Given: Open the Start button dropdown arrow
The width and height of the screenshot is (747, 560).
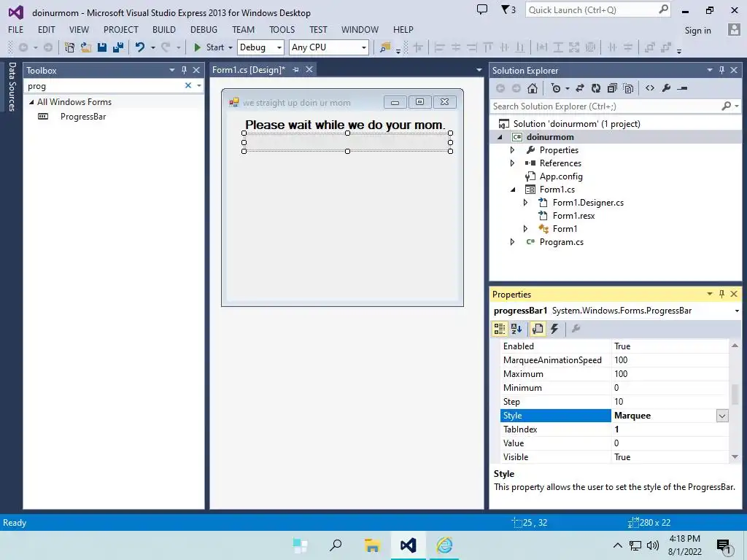Looking at the screenshot, I should pyautogui.click(x=230, y=47).
